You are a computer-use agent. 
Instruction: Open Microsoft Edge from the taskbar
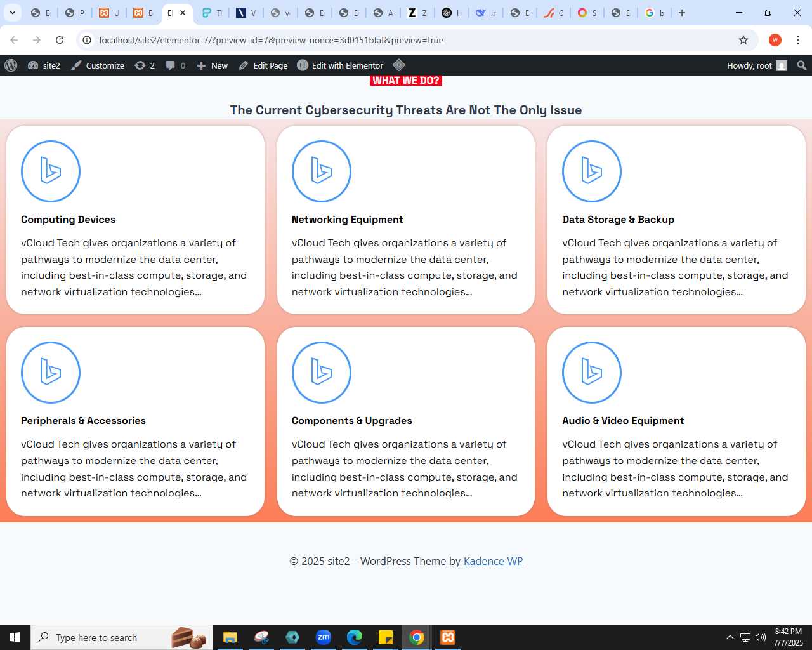pos(355,637)
